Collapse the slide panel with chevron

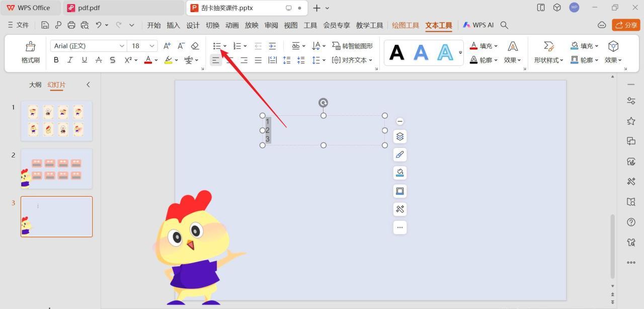tap(88, 85)
